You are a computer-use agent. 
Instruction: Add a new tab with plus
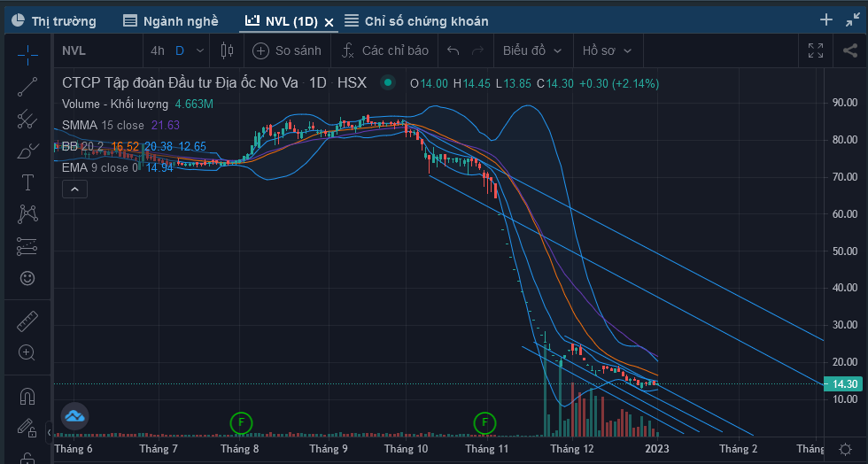click(x=825, y=20)
